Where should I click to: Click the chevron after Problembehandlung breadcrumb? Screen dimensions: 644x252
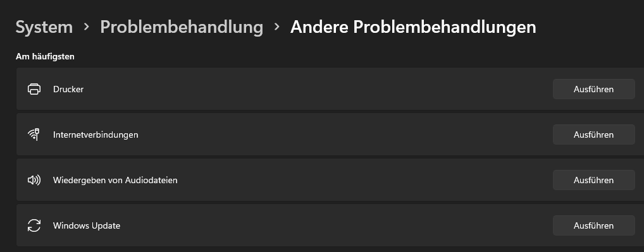click(x=277, y=27)
